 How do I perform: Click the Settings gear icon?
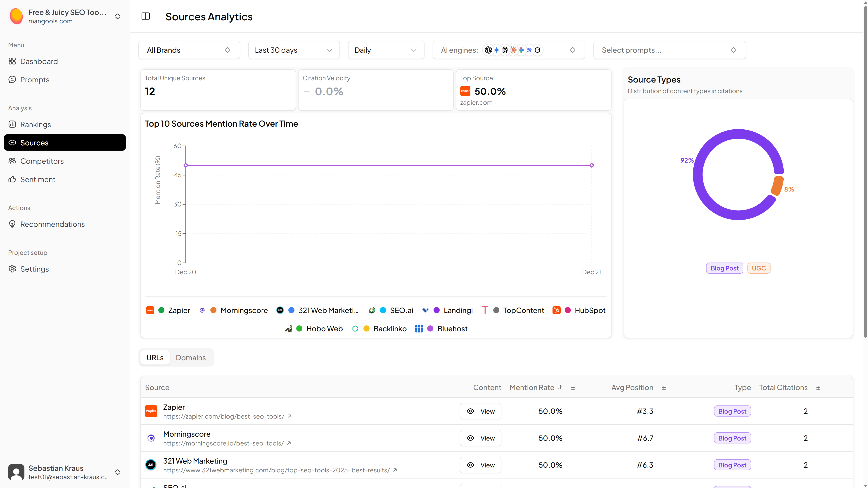pyautogui.click(x=12, y=269)
